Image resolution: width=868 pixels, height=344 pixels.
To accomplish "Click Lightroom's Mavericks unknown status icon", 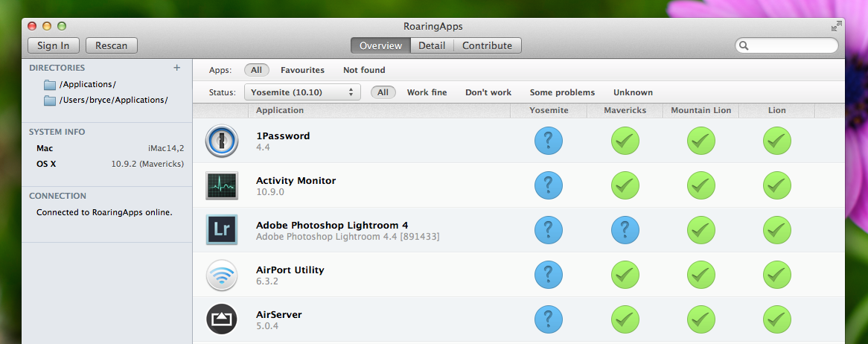I will click(x=625, y=230).
